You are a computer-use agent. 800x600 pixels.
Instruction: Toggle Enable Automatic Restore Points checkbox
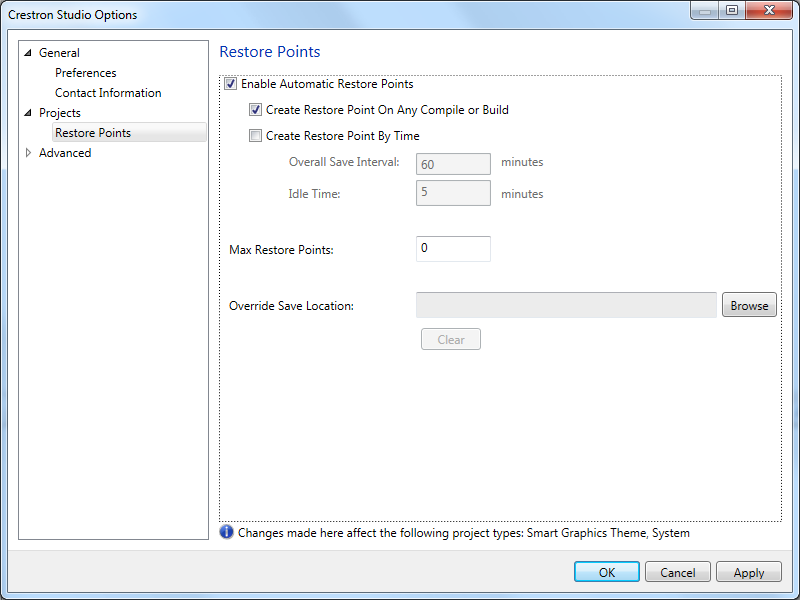pos(231,84)
